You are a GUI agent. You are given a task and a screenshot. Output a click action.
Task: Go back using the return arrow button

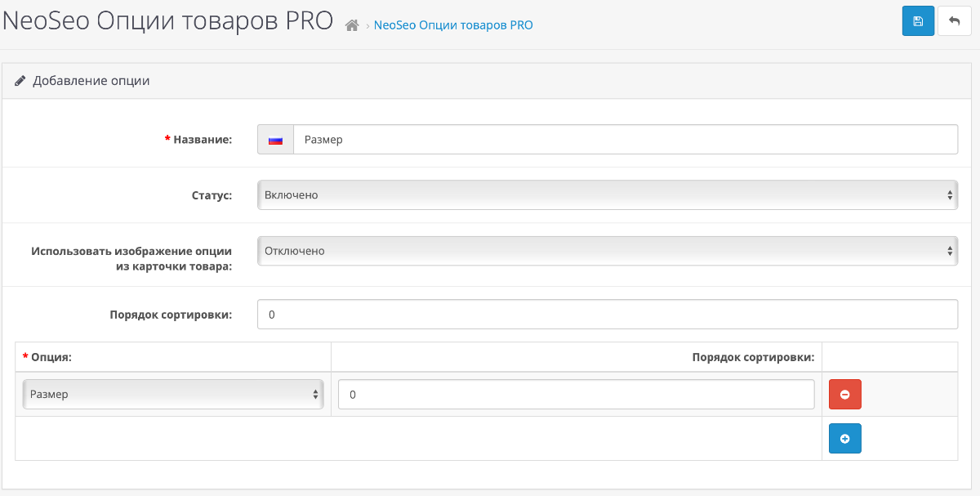tap(955, 21)
